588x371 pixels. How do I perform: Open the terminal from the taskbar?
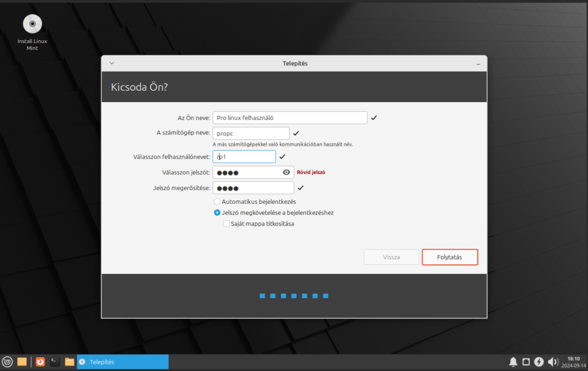pos(55,362)
